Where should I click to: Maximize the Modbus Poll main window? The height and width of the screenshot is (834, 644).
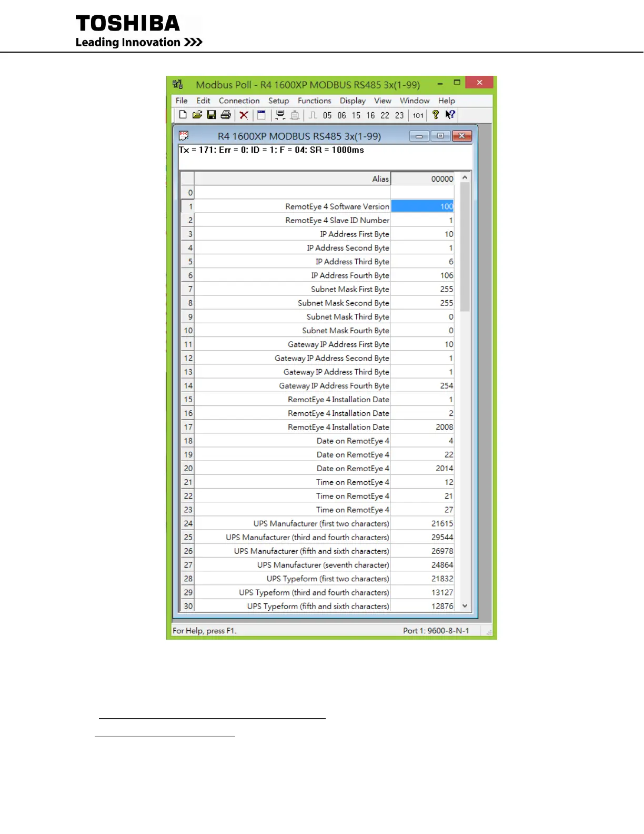(457, 83)
